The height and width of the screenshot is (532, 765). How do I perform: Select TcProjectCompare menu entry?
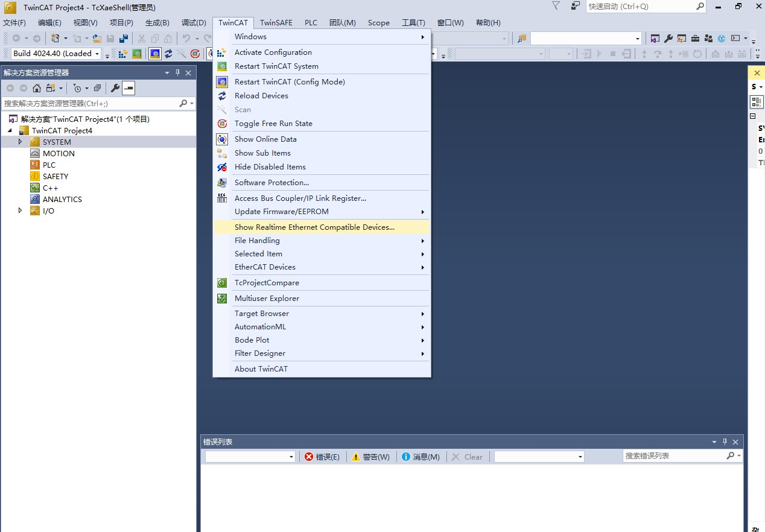[322, 283]
